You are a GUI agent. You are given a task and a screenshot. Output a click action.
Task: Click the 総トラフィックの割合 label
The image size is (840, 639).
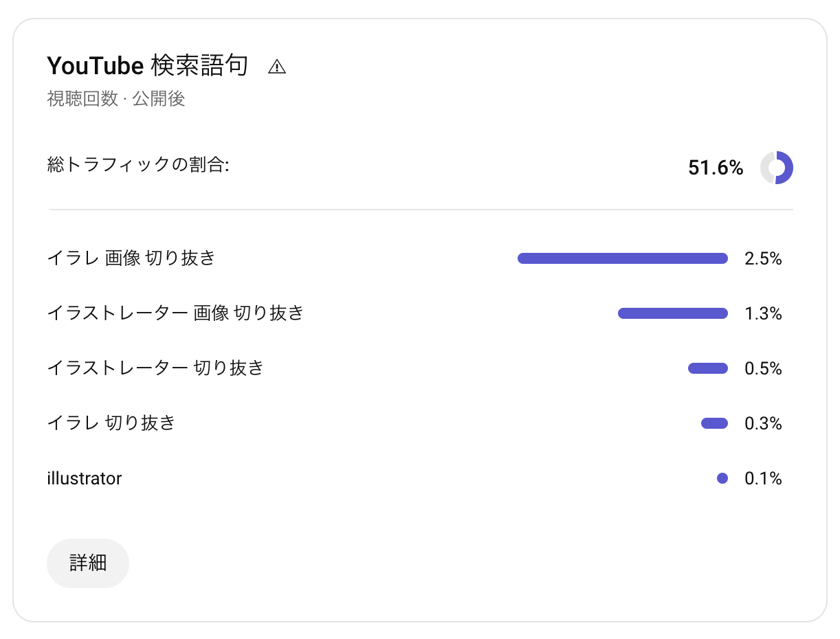(137, 165)
